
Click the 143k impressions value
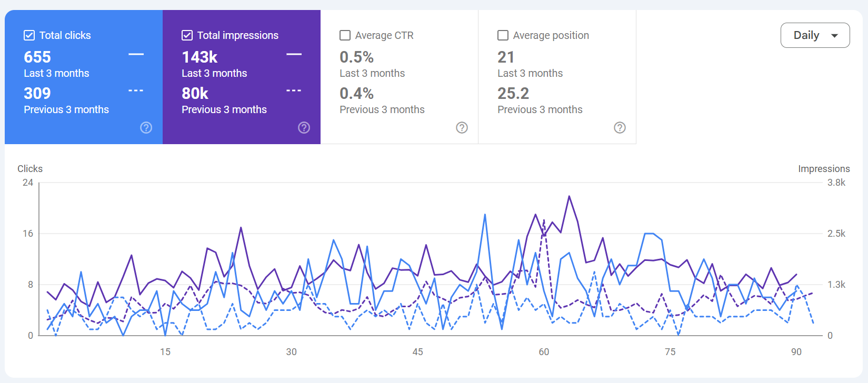click(199, 57)
